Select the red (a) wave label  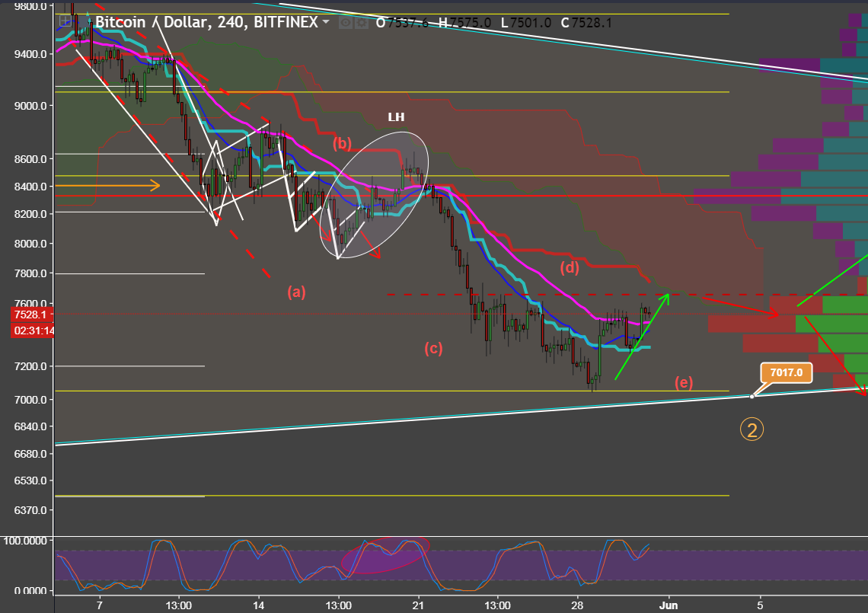[296, 292]
